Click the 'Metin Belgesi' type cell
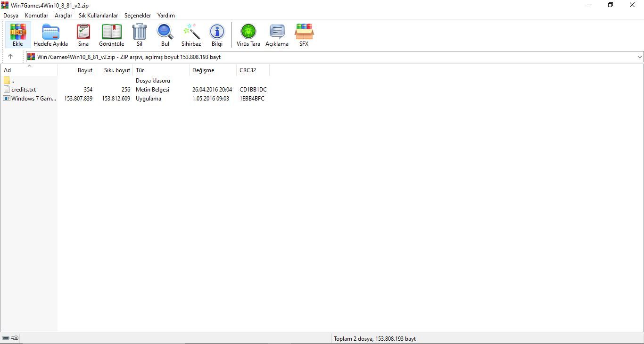 (152, 90)
